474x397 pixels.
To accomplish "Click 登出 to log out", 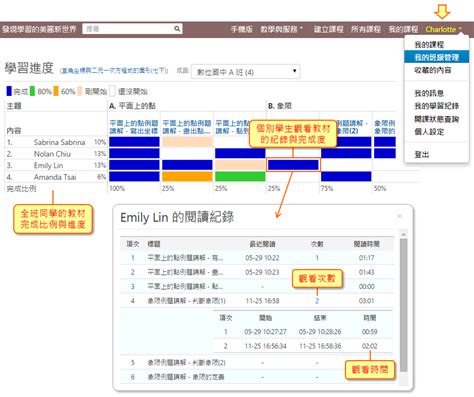I will click(x=422, y=155).
